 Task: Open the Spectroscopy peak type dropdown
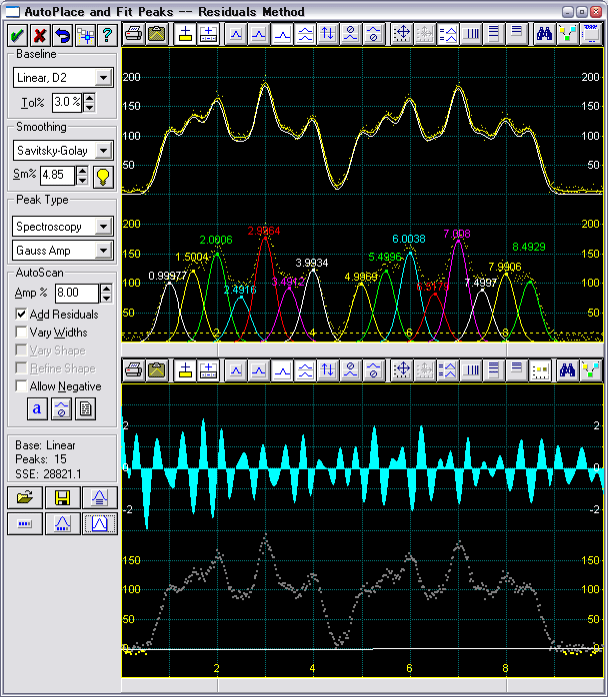click(104, 225)
